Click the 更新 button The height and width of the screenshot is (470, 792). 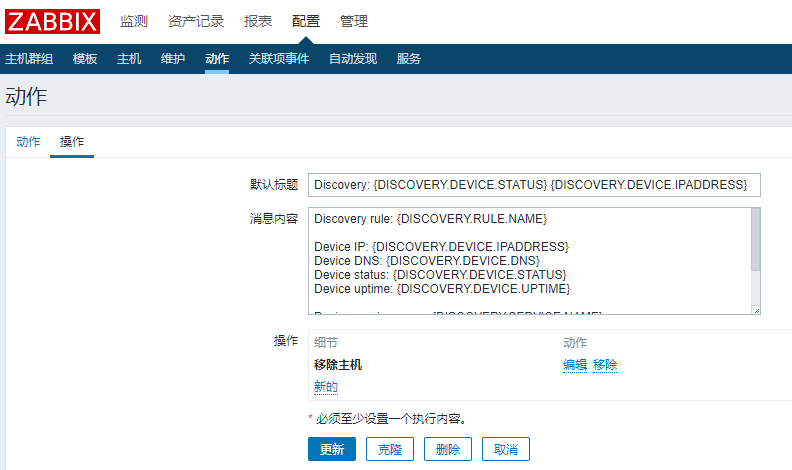[332, 449]
